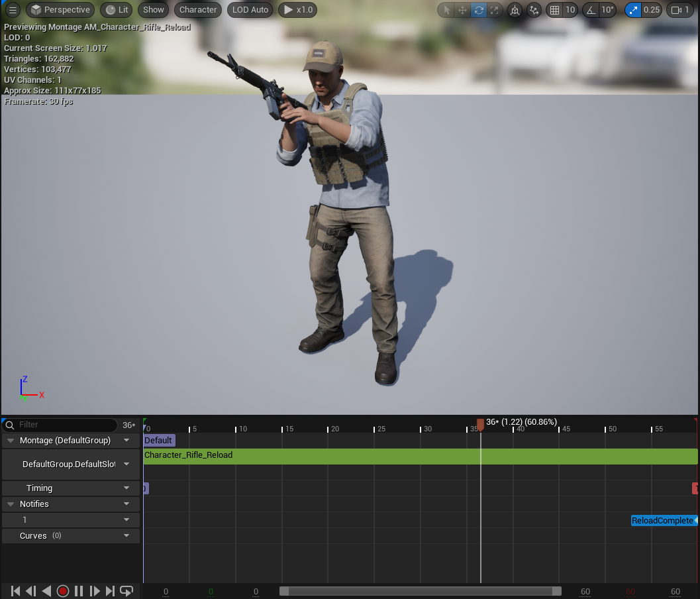
Task: Click the Timing marker at timeline start
Action: coord(146,488)
